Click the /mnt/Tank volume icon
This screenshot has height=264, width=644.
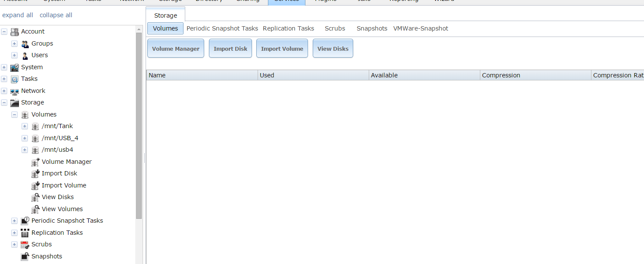coord(35,126)
